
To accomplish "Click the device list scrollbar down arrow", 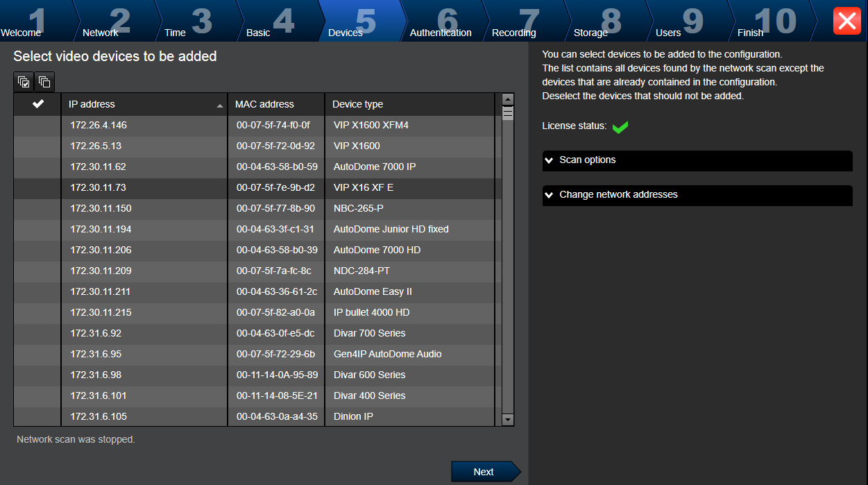I will click(x=508, y=419).
